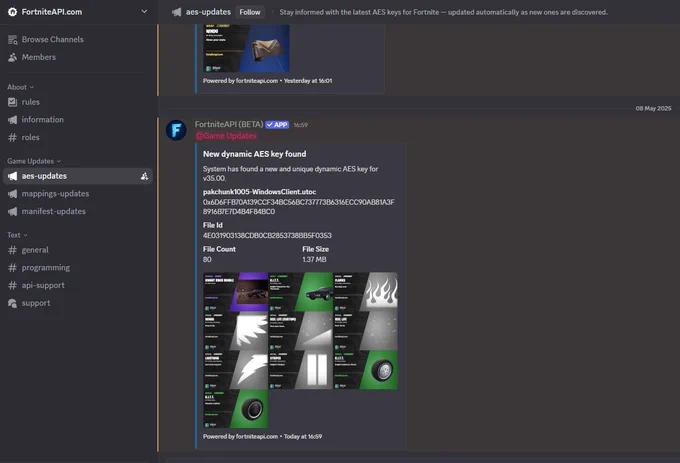The width and height of the screenshot is (680, 463).
Task: Open the lightning bolt decal thumbnail
Action: pos(235,370)
